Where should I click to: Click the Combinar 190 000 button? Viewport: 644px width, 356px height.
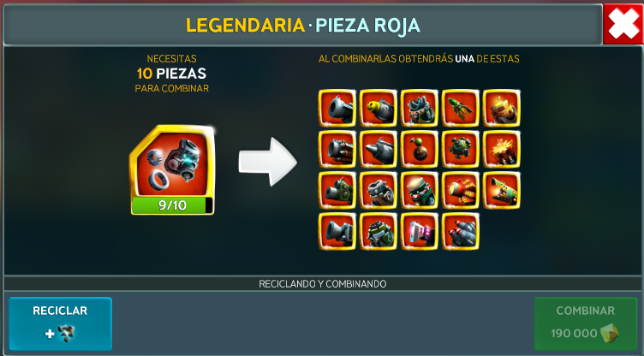(x=585, y=323)
